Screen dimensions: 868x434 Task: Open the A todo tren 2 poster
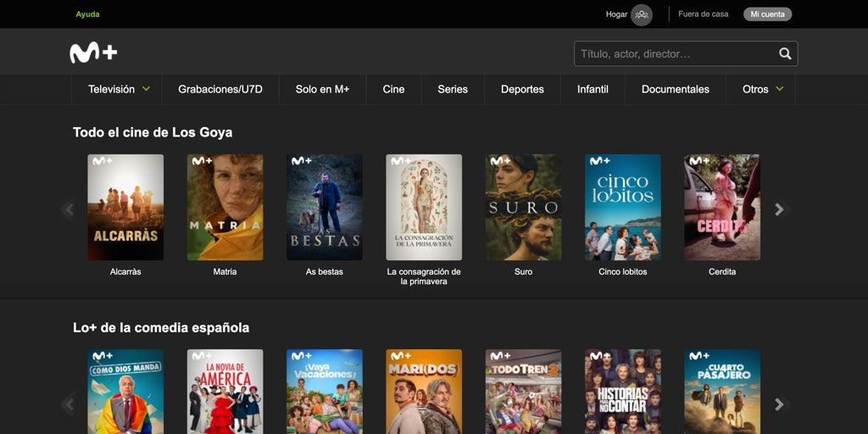(x=523, y=392)
